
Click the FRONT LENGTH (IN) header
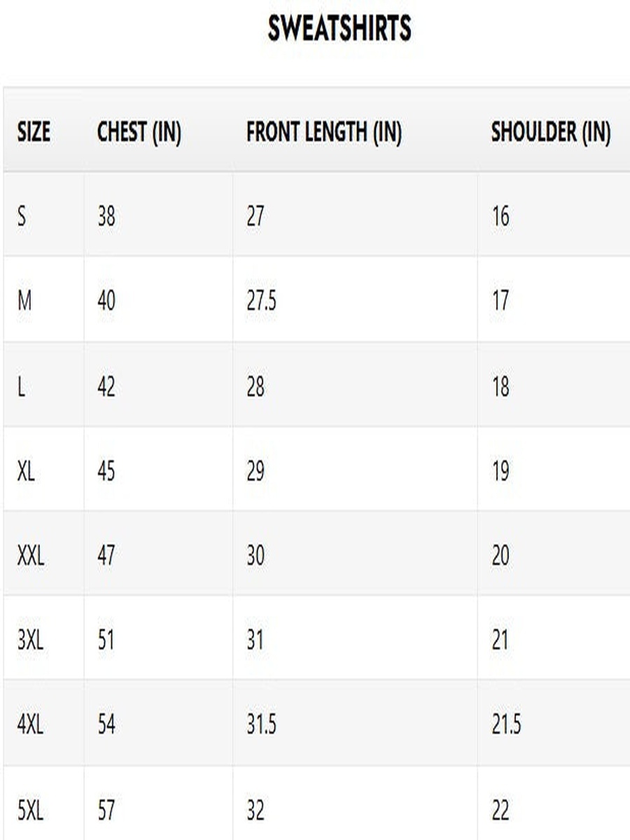point(324,132)
